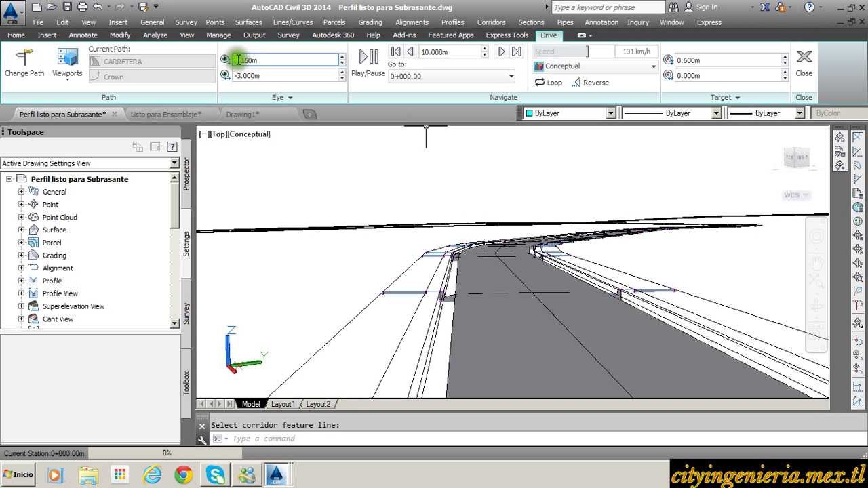Click the Save icon in quick access toolbar
Viewport: 868px width, 488px height.
[x=67, y=7]
